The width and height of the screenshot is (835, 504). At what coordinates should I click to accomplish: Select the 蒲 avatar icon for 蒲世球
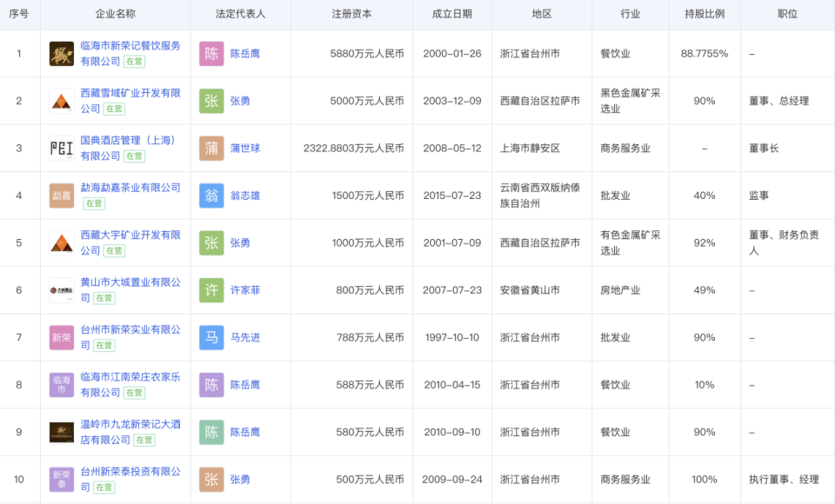pyautogui.click(x=210, y=148)
